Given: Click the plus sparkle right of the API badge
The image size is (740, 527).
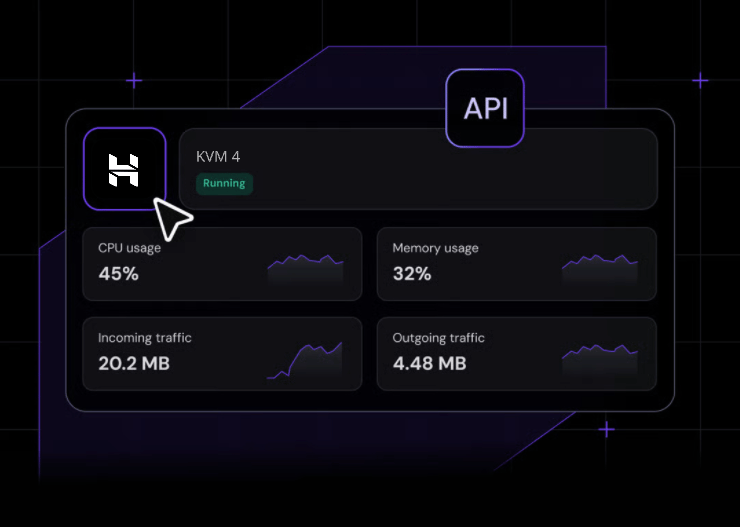Looking at the screenshot, I should coord(700,80).
